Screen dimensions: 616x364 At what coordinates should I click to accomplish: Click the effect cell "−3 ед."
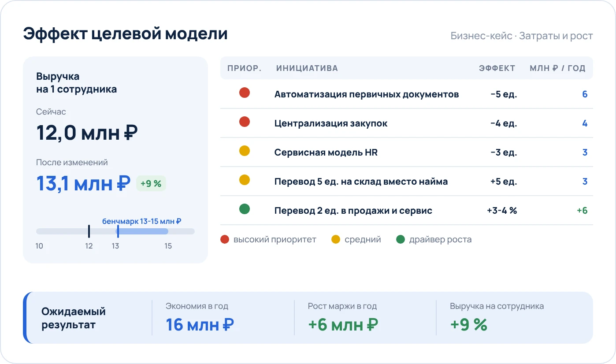[504, 152]
